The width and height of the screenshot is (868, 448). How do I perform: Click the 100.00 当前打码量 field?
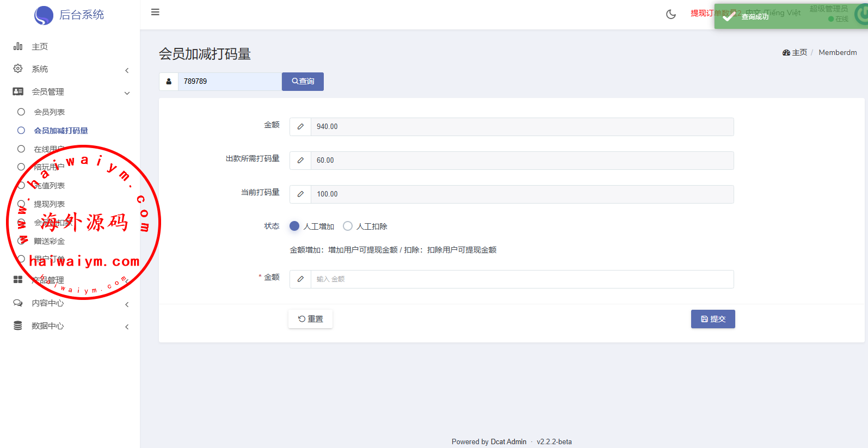(522, 194)
